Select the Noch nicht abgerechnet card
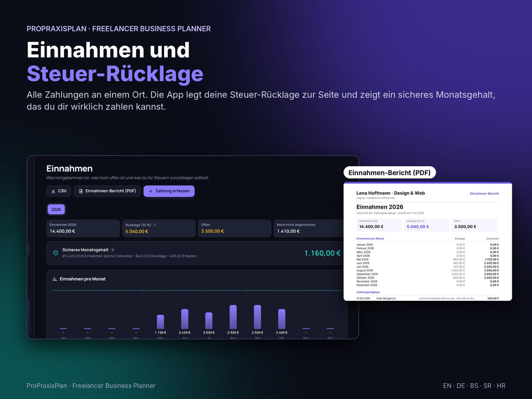 coord(310,229)
